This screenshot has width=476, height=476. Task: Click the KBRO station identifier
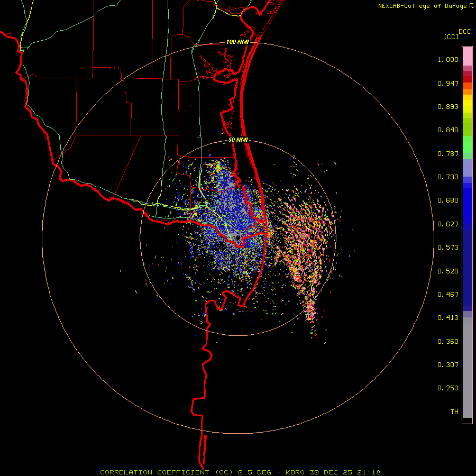coord(295,472)
